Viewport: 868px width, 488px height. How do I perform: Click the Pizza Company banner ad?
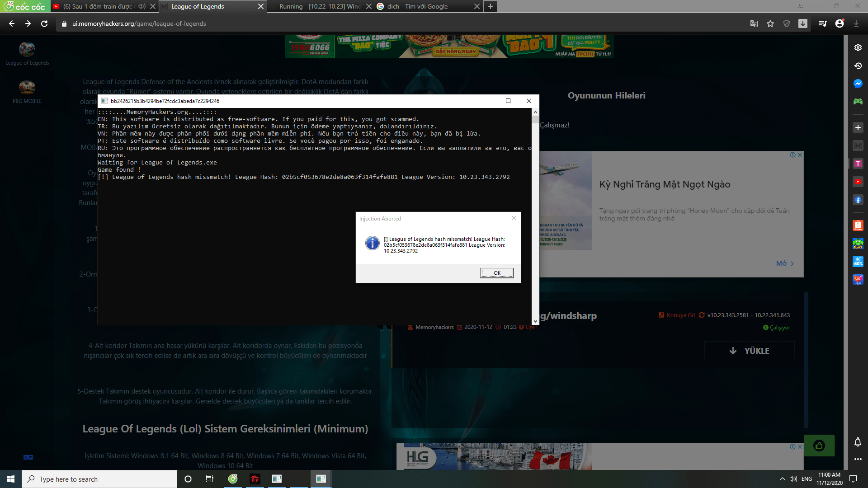(x=449, y=47)
